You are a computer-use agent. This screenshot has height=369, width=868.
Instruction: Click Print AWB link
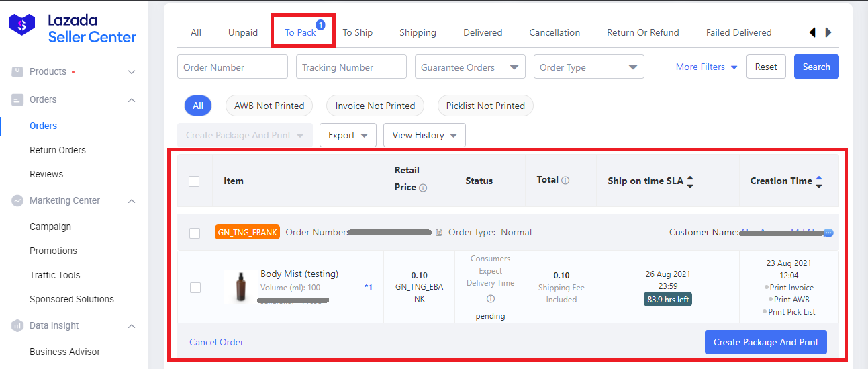pyautogui.click(x=791, y=300)
